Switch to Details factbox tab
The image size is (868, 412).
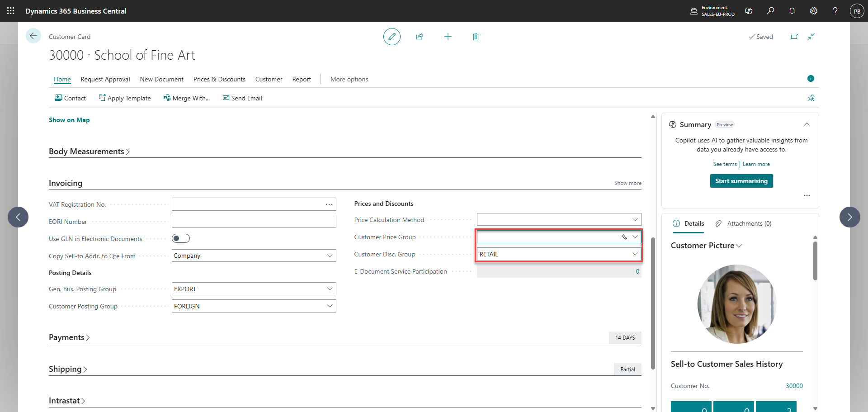689,223
